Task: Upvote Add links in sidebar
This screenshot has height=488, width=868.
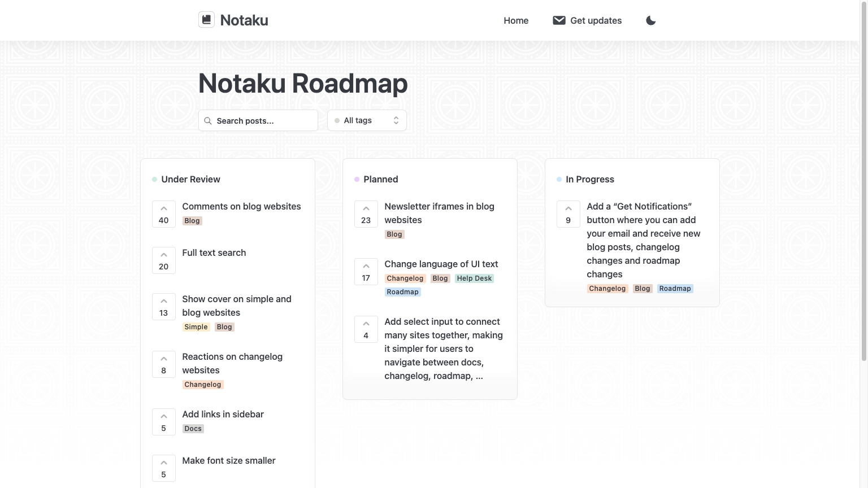Action: pos(164,422)
